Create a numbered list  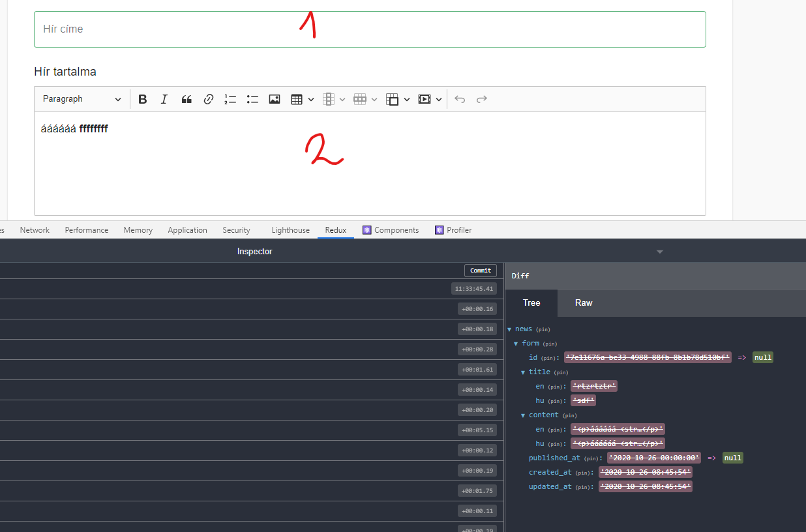coord(230,99)
